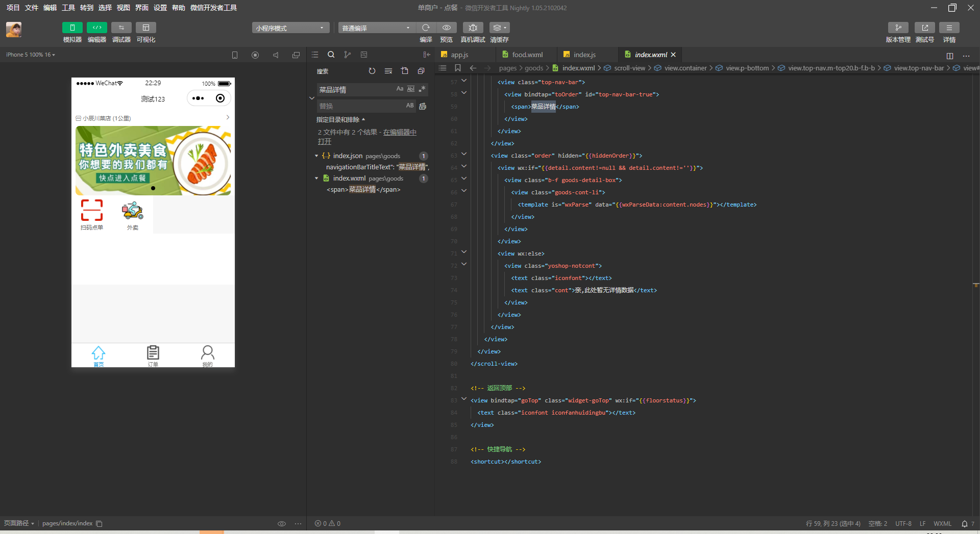This screenshot has width=980, height=534.
Task: Detach the simulator into separate window
Action: click(x=296, y=55)
